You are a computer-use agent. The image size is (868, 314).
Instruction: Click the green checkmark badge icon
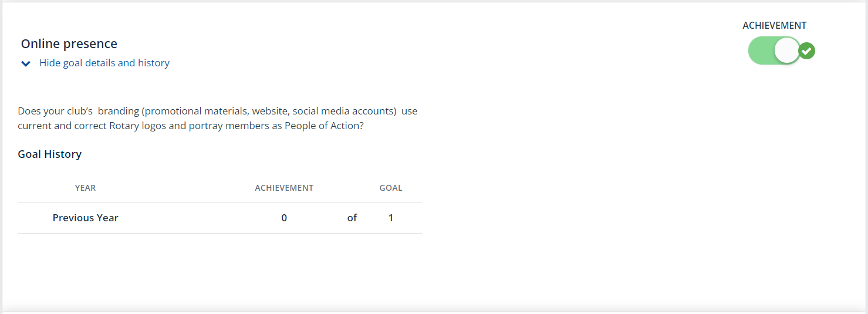click(808, 51)
